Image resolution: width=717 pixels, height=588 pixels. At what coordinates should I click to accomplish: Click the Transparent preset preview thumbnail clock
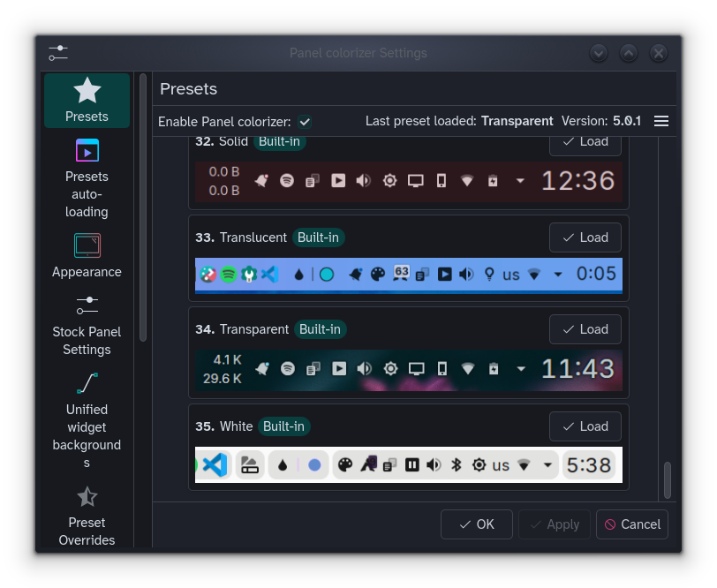577,368
